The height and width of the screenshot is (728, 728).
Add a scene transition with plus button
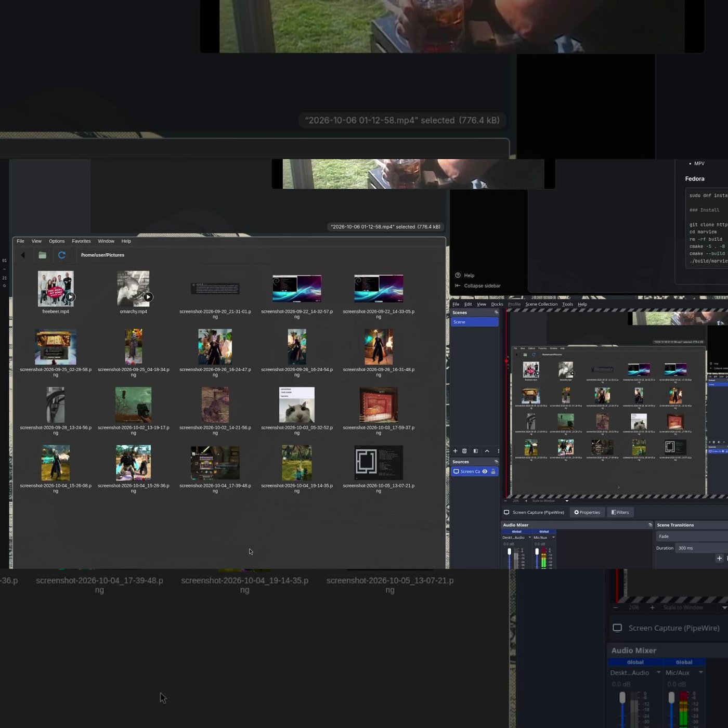pos(719,558)
